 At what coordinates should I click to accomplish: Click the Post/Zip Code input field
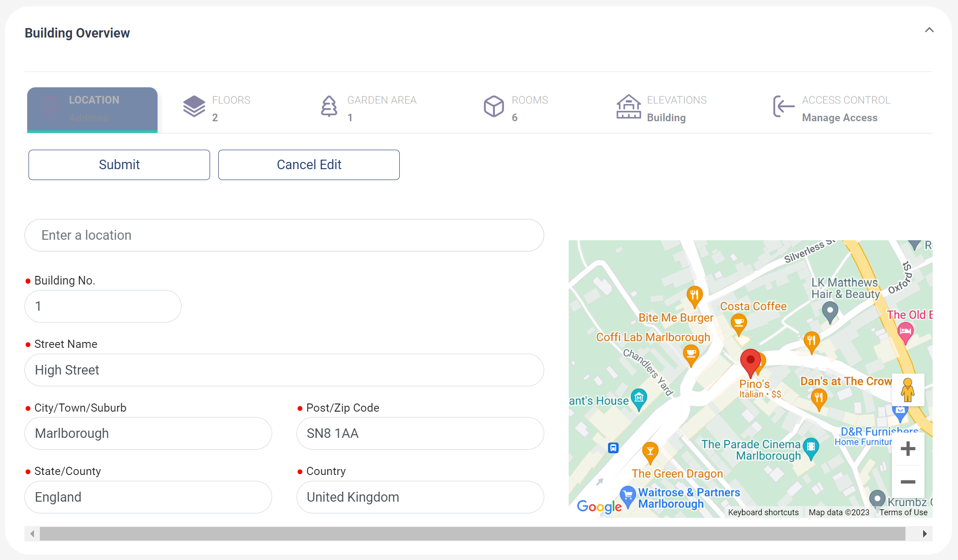pos(420,433)
